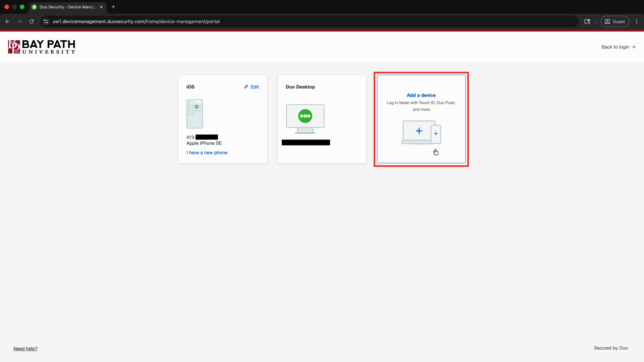The width and height of the screenshot is (644, 362).
Task: Open the Chrome three-dot menu
Action: pyautogui.click(x=637, y=21)
